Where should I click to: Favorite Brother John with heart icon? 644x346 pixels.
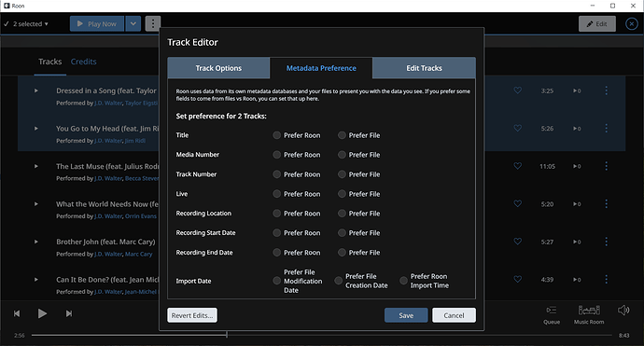point(517,242)
